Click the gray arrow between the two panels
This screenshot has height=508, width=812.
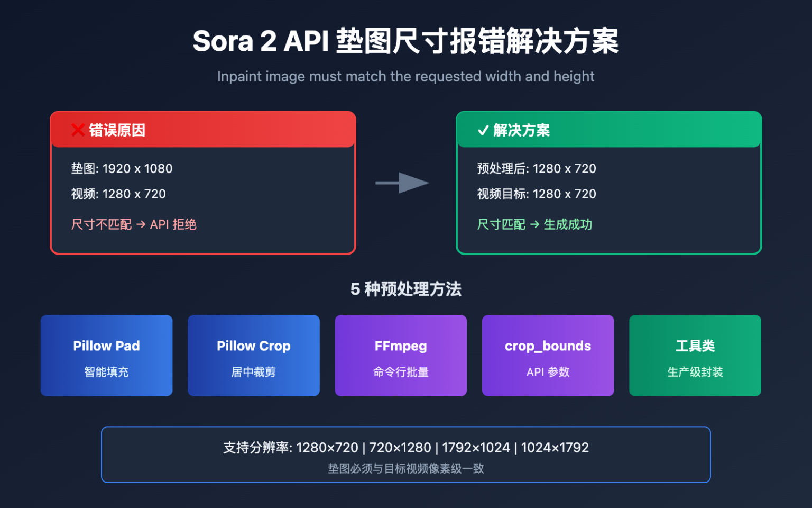pyautogui.click(x=402, y=183)
